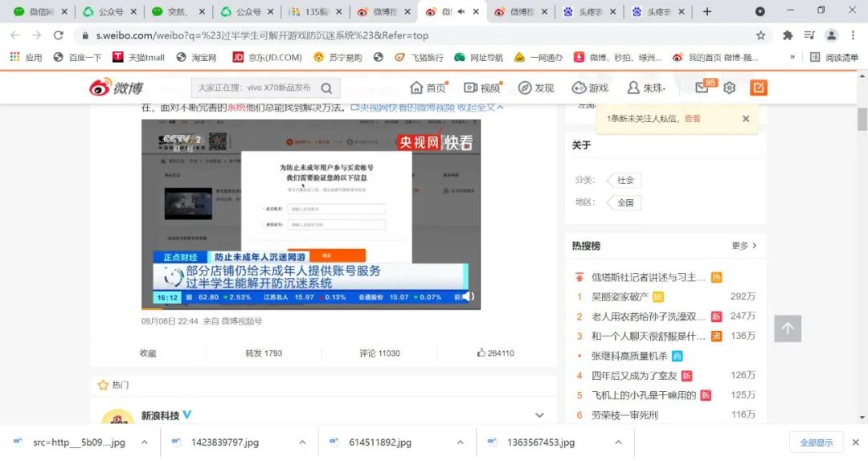868x461 pixels.
Task: Expand options for 1423839797.jpg download
Action: point(302,443)
